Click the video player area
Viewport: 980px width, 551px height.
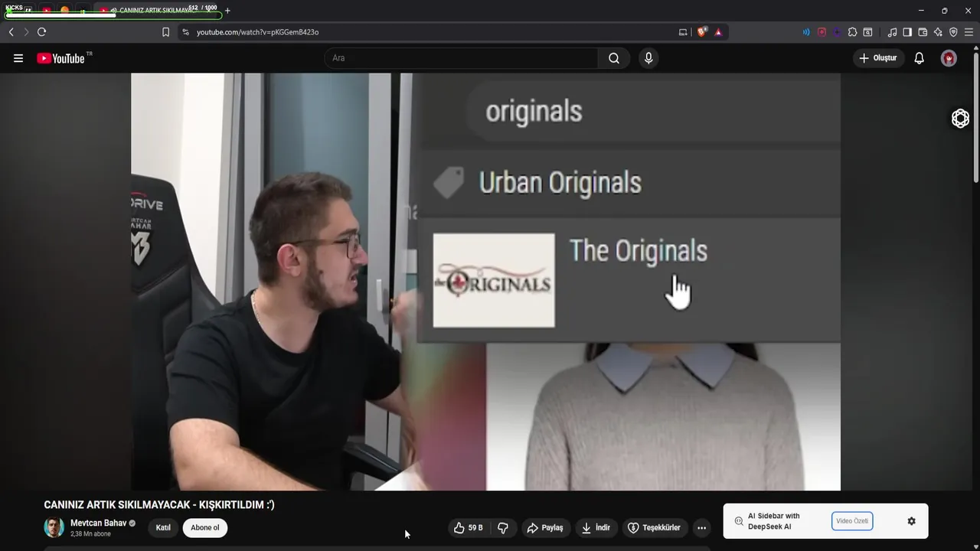click(x=485, y=282)
